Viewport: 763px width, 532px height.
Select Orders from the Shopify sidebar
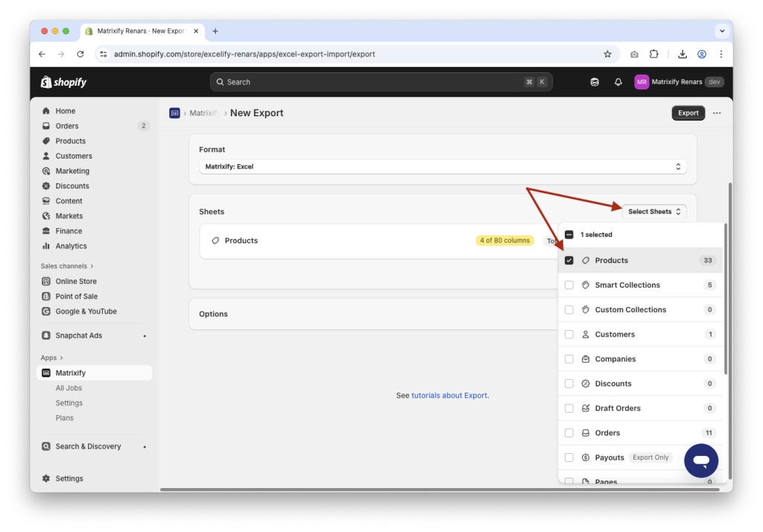66,125
